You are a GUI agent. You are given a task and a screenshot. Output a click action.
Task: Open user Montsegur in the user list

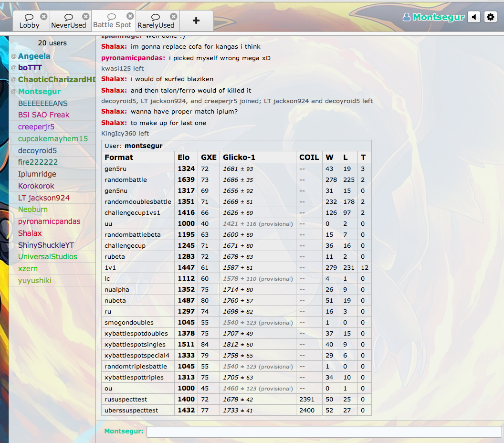point(52,91)
